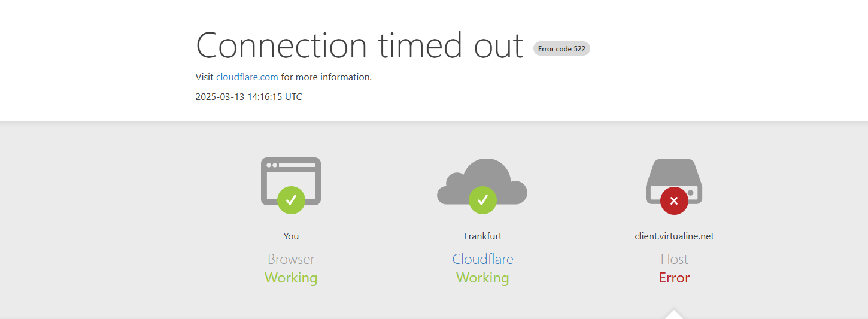Click the timestamp 2025-03-13 14:16:15 UTC
Image resolution: width=868 pixels, height=319 pixels.
(x=249, y=96)
